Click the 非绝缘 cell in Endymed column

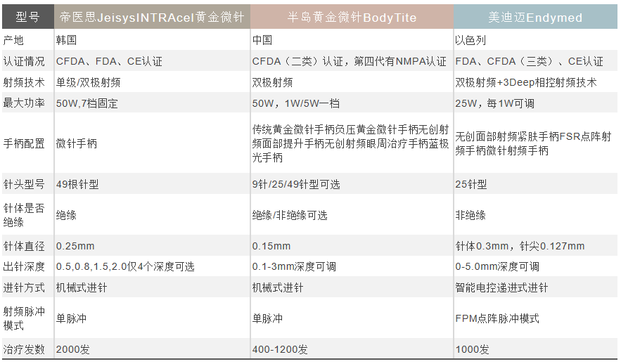tap(535, 215)
